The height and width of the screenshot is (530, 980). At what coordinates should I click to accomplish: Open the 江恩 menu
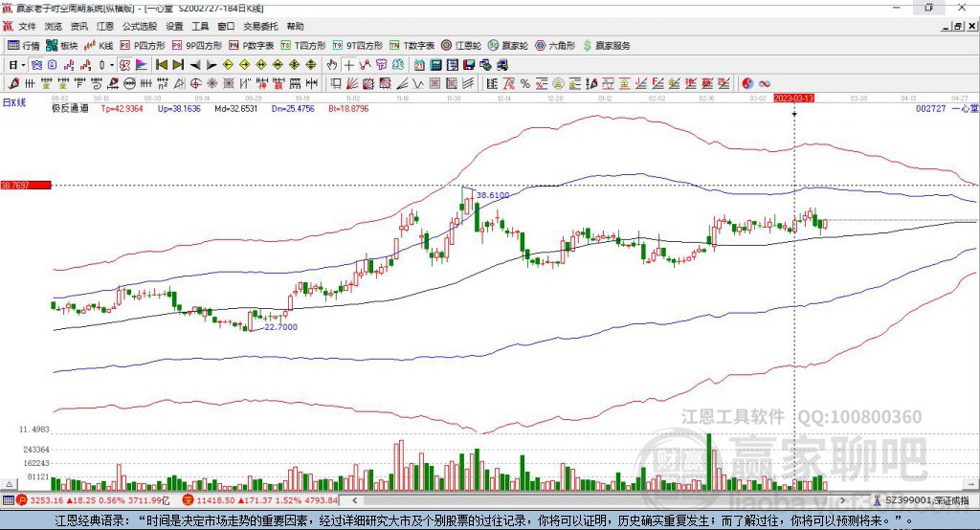point(105,26)
